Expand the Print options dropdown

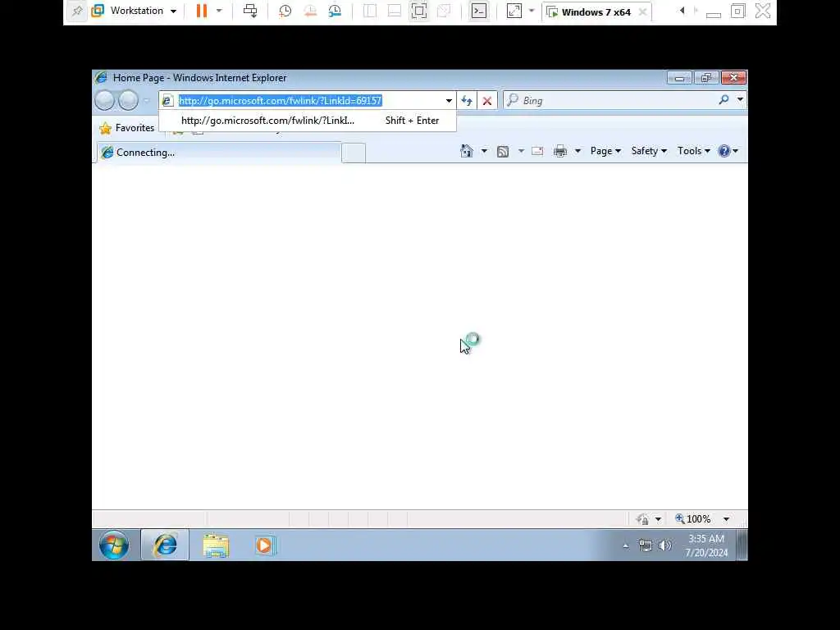pyautogui.click(x=577, y=151)
